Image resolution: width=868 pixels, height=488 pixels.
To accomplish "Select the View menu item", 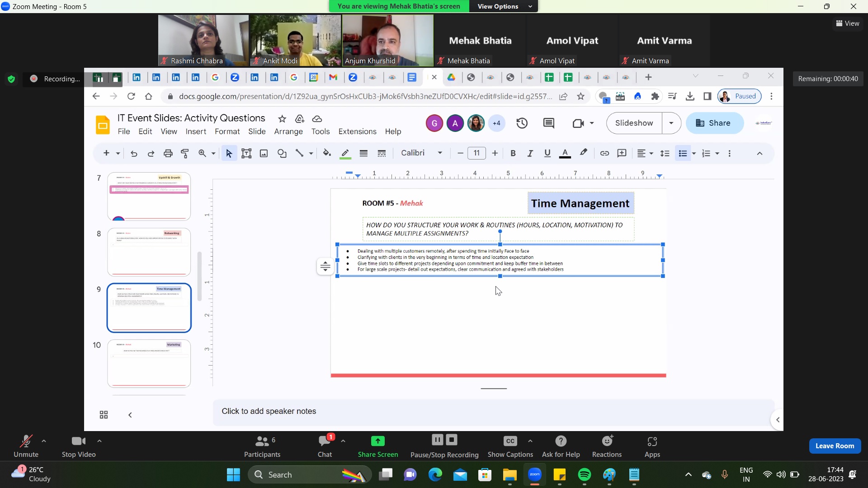I will (x=169, y=131).
